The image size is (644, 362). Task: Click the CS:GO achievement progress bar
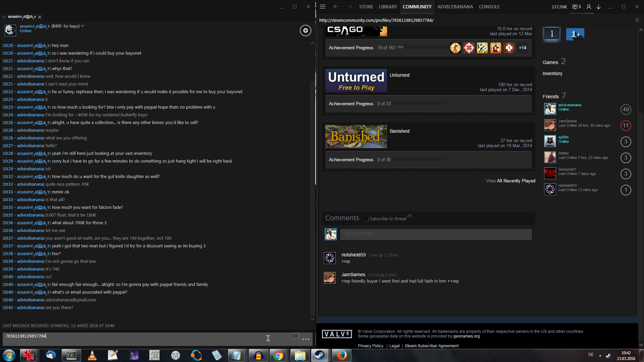tap(423, 48)
